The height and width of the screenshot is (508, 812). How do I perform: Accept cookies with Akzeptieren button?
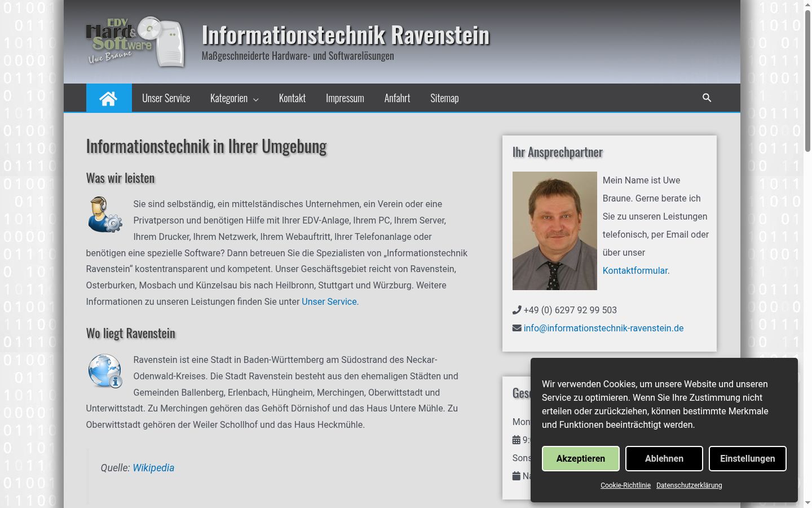(581, 458)
